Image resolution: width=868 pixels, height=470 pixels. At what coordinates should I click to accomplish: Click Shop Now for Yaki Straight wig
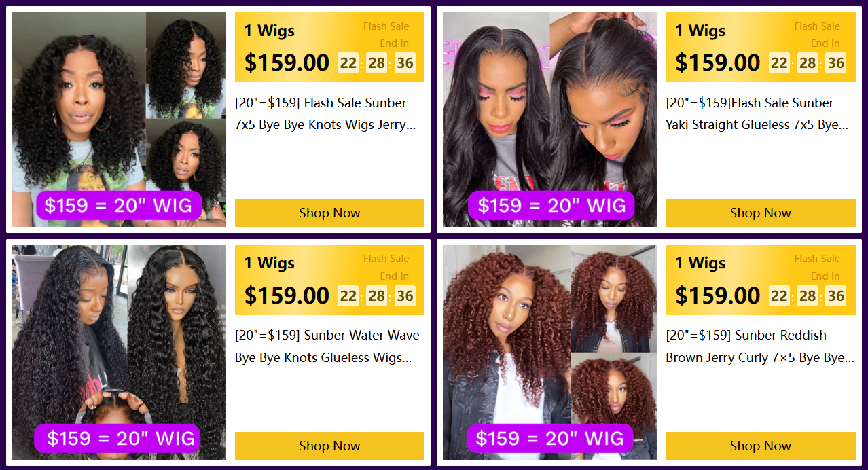[760, 213]
